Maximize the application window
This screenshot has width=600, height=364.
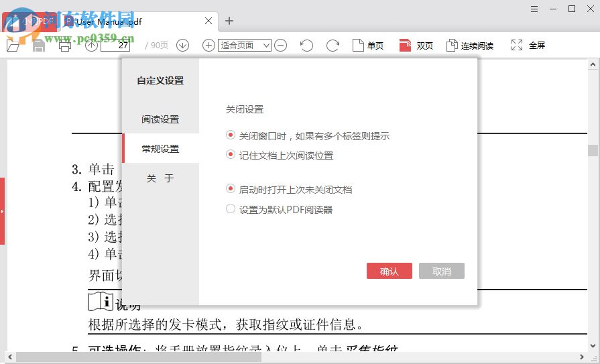[x=572, y=9]
